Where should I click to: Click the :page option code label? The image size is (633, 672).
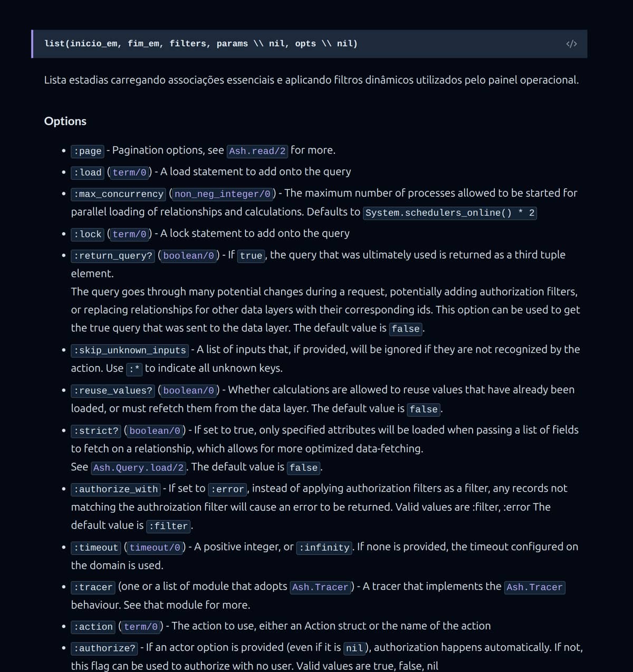[x=88, y=151]
